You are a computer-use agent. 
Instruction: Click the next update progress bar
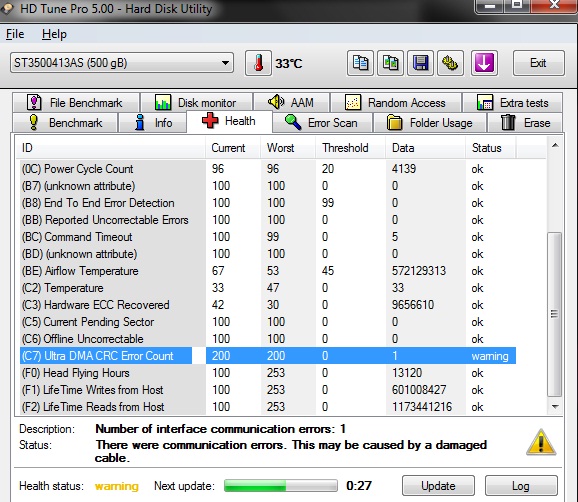281,486
